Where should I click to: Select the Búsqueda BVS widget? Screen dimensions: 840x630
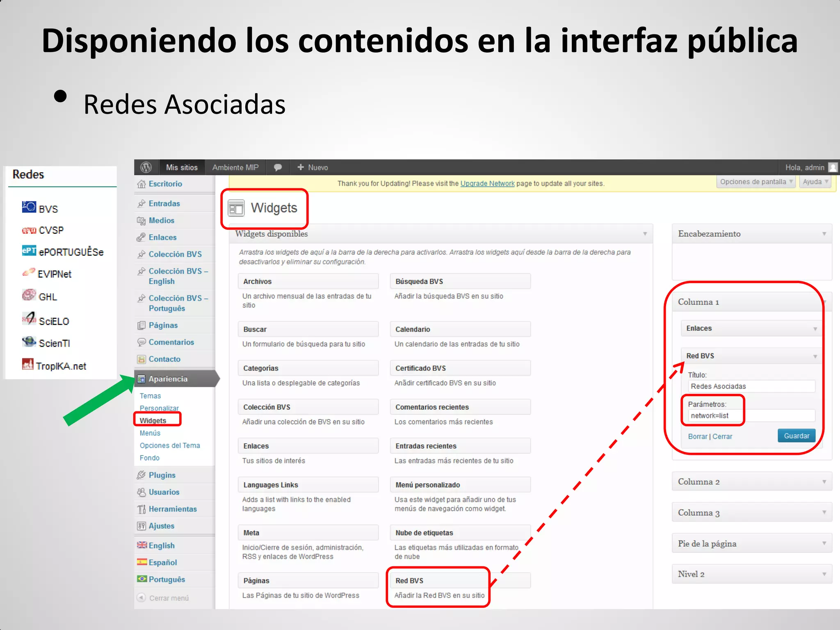460,281
